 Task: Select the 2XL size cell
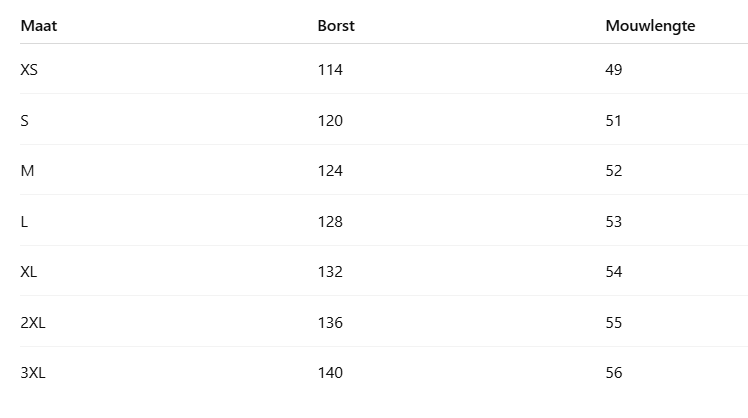(x=33, y=323)
